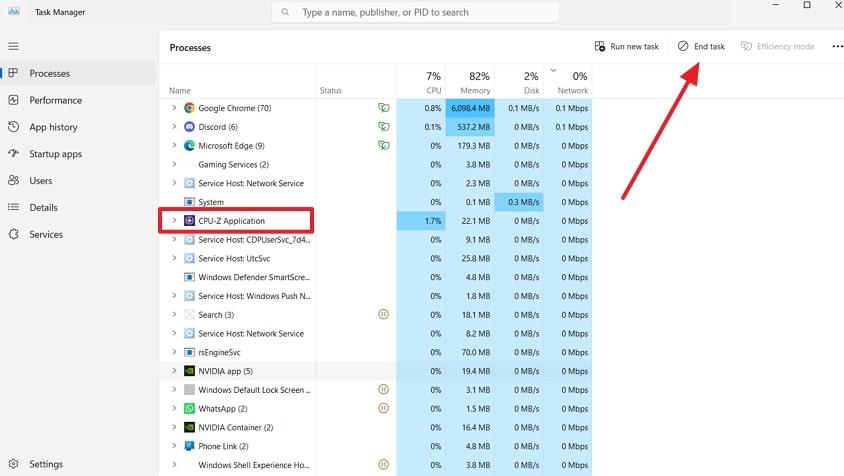Click the CPU-Z Application icon

[x=189, y=221]
